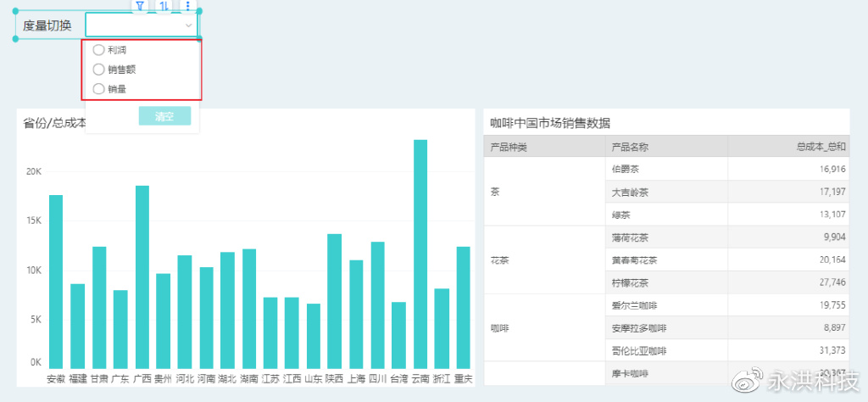Screen dimensions: 868x402
Task: Click the filter funnel icon above dropdown
Action: coord(140,6)
